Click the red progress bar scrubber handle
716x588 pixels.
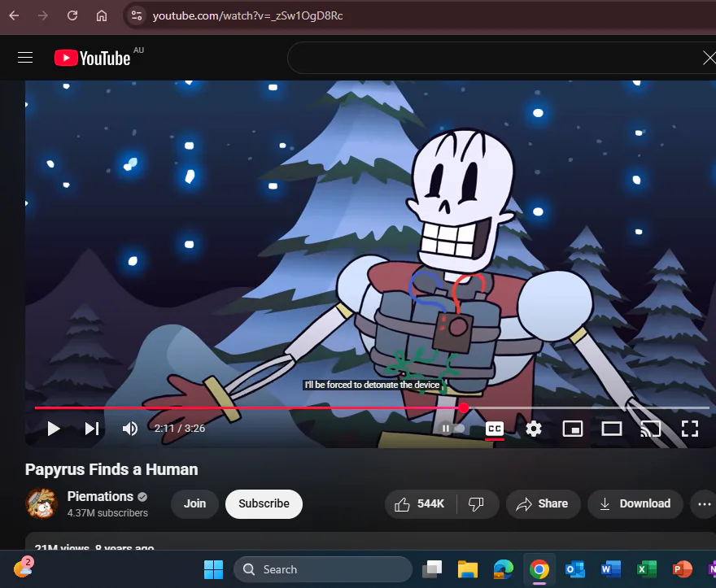click(x=464, y=407)
